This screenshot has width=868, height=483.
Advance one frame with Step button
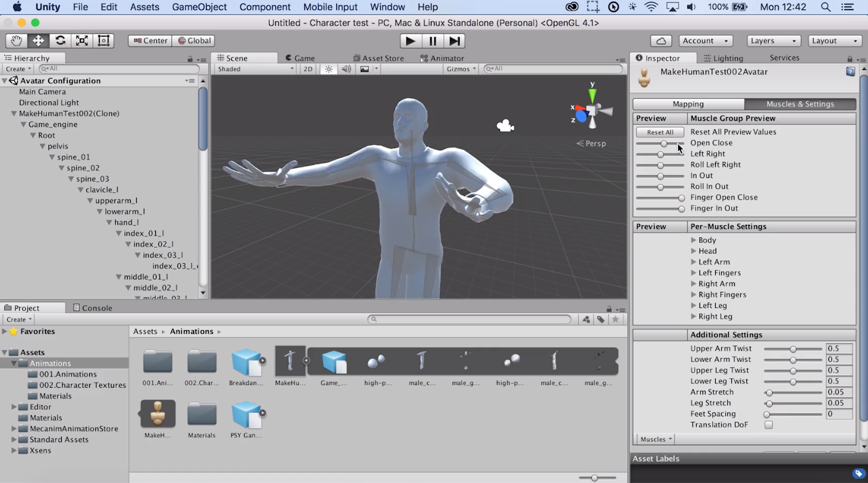coord(454,41)
